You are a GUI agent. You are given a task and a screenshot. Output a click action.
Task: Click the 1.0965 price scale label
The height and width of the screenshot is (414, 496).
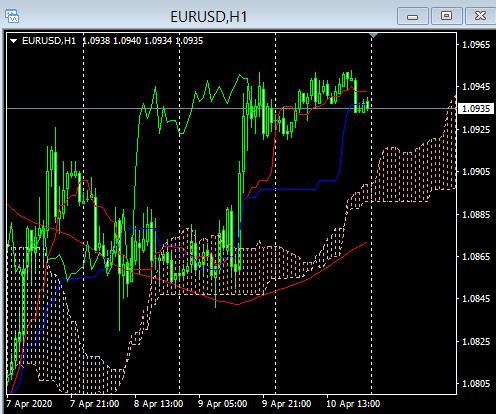click(x=476, y=44)
